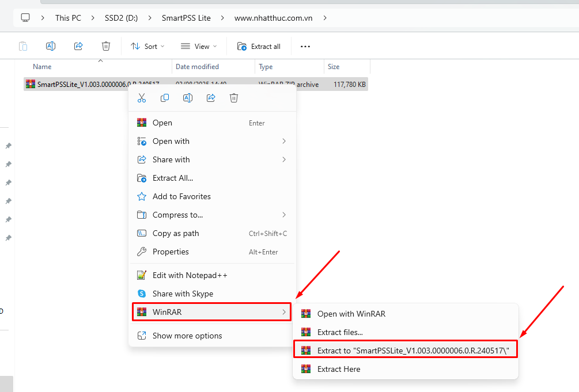This screenshot has height=392, width=579.
Task: Go to SmartPSS Lite breadcrumb folder
Action: pyautogui.click(x=186, y=18)
